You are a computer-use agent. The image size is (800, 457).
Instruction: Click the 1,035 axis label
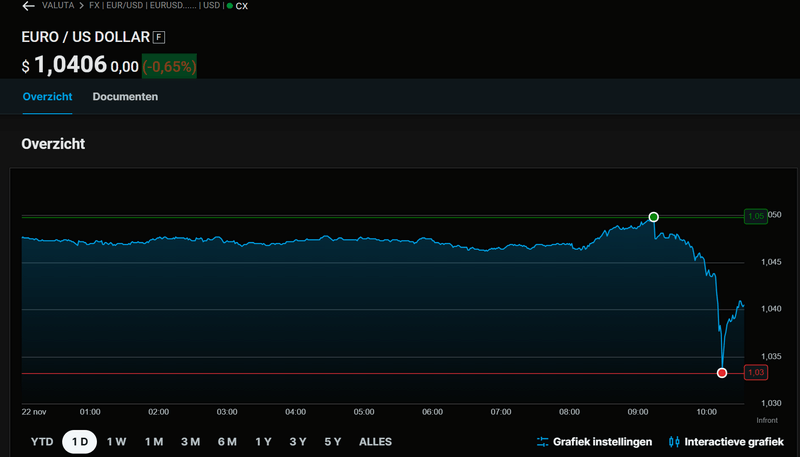pyautogui.click(x=771, y=357)
